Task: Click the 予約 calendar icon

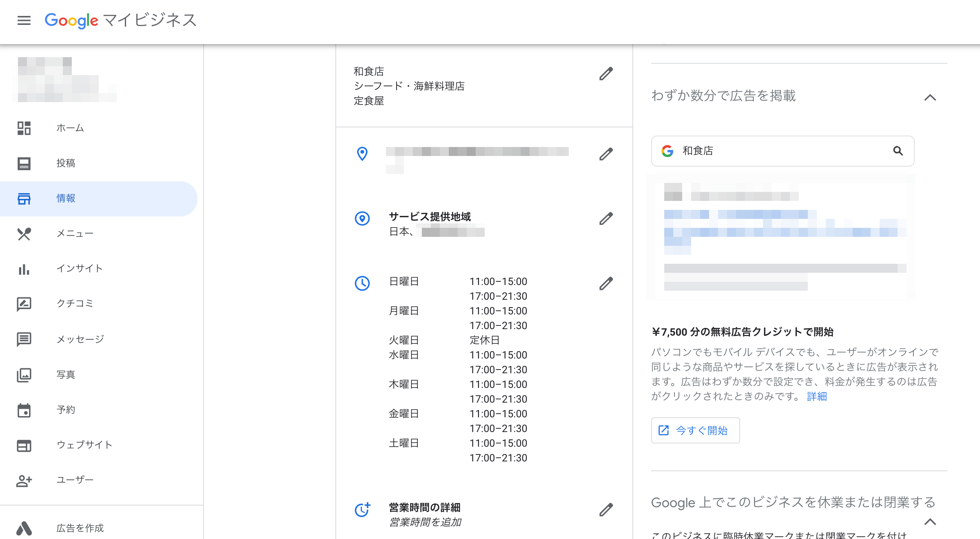Action: tap(24, 410)
